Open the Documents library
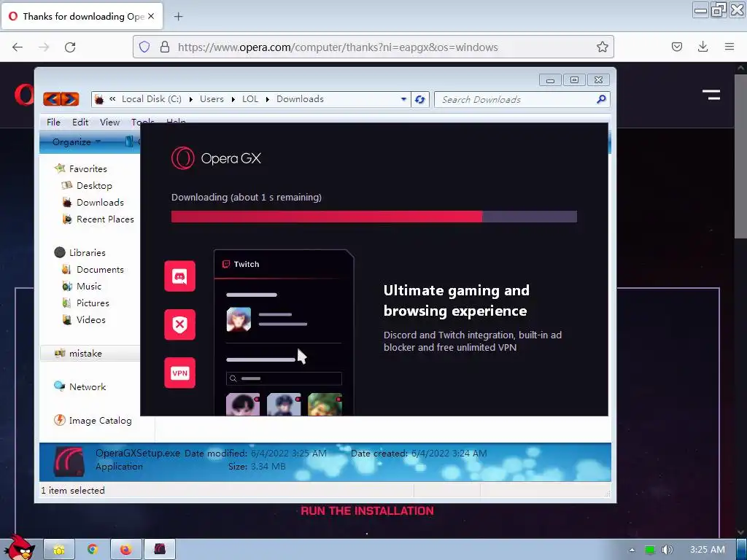 click(100, 270)
